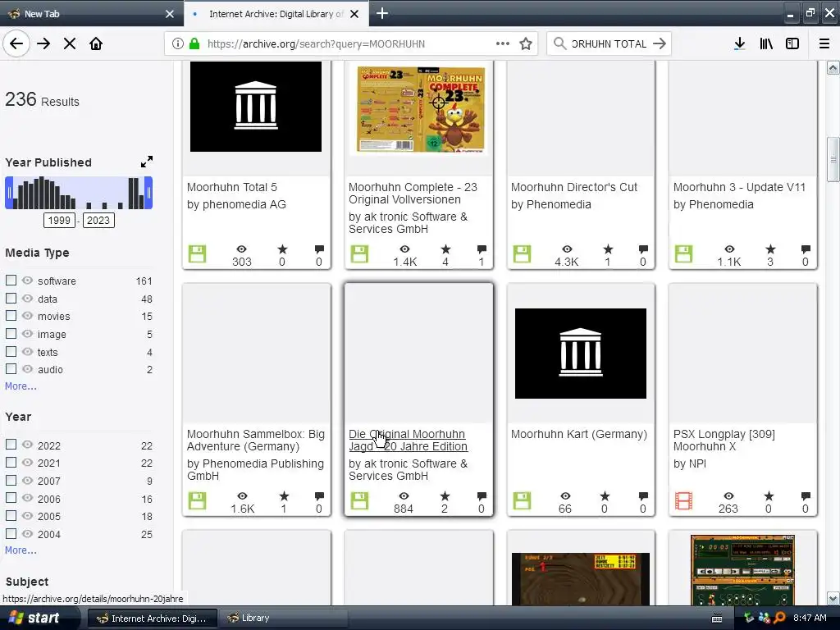Click right handle of year range slider
This screenshot has width=840, height=630.
[149, 193]
